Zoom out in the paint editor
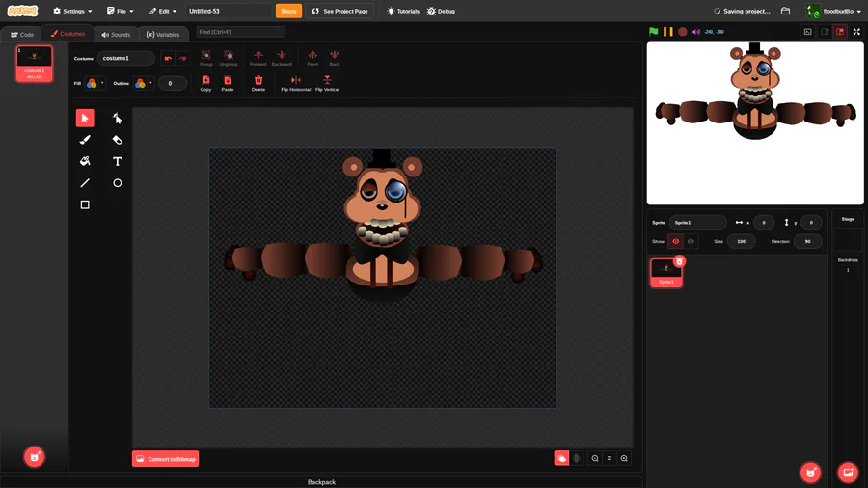This screenshot has width=868, height=488. [x=595, y=458]
